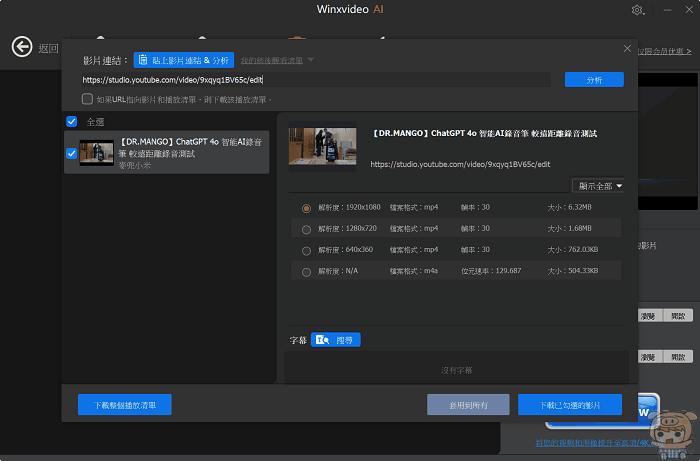The height and width of the screenshot is (461, 700).
Task: Open the 顯示全部 show all dropdown
Action: 598,186
